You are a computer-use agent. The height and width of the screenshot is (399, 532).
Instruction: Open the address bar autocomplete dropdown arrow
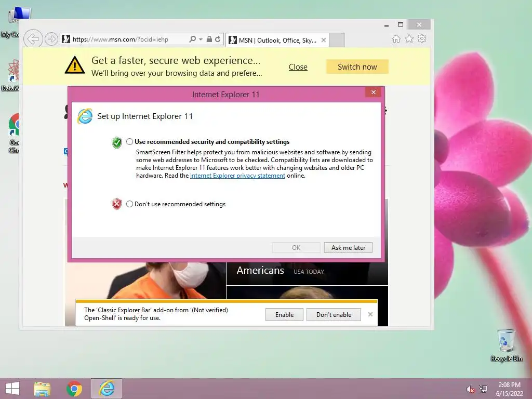(201, 39)
